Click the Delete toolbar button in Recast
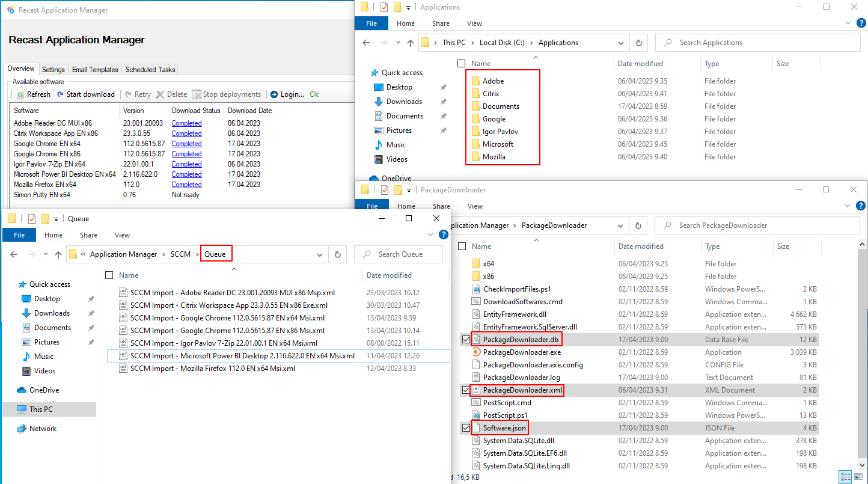Image resolution: width=868 pixels, height=484 pixels. click(172, 94)
